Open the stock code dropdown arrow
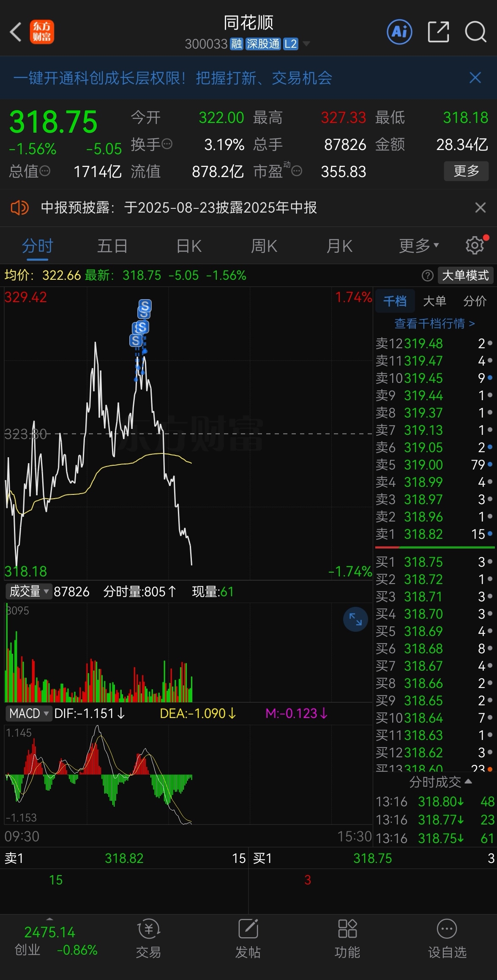The image size is (497, 980). [306, 44]
